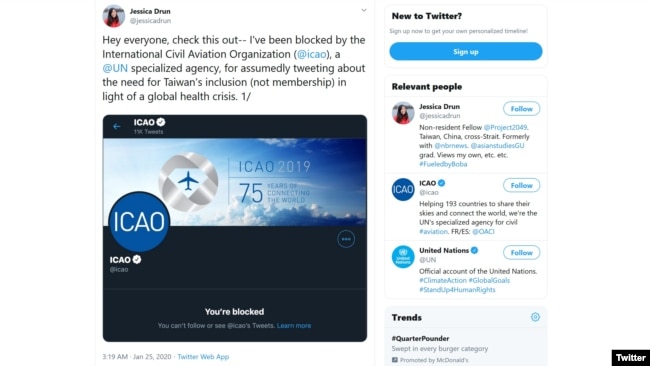Image resolution: width=650 pixels, height=366 pixels.
Task: Click Jessica Drun's avatar in Relevant people
Action: (403, 113)
